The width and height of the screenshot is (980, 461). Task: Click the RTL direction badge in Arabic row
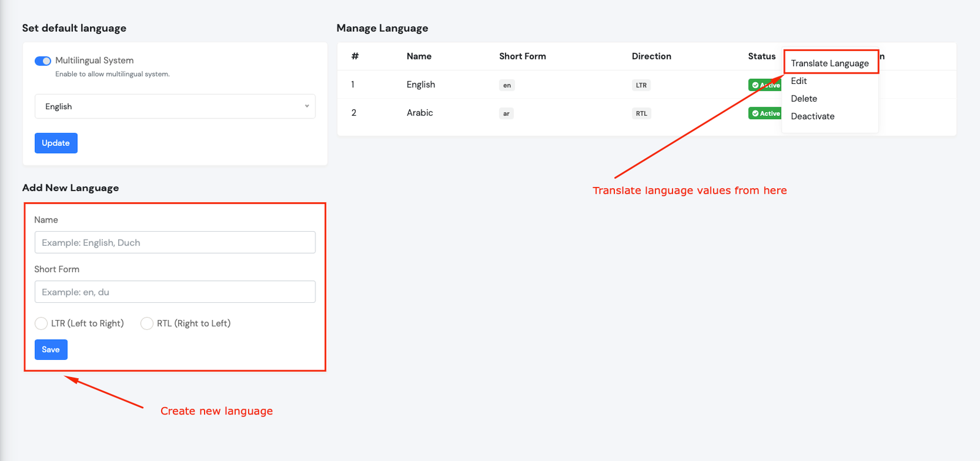641,113
